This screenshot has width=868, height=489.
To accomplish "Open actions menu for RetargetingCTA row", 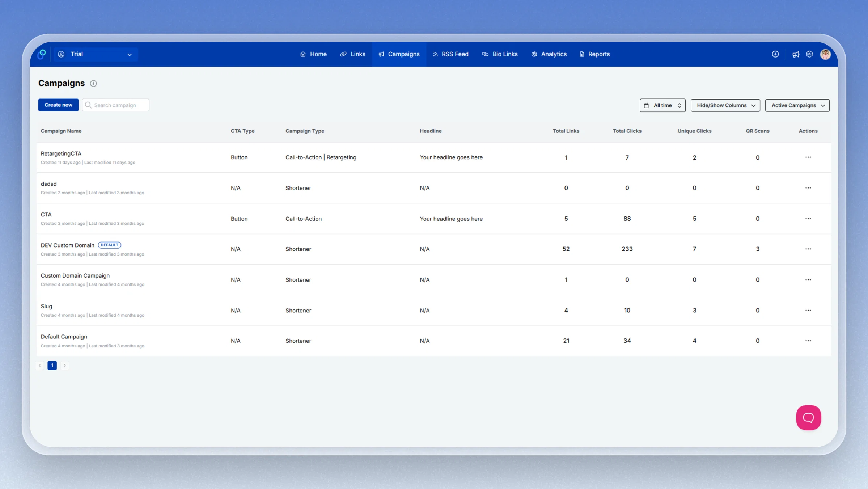I will pos(808,157).
